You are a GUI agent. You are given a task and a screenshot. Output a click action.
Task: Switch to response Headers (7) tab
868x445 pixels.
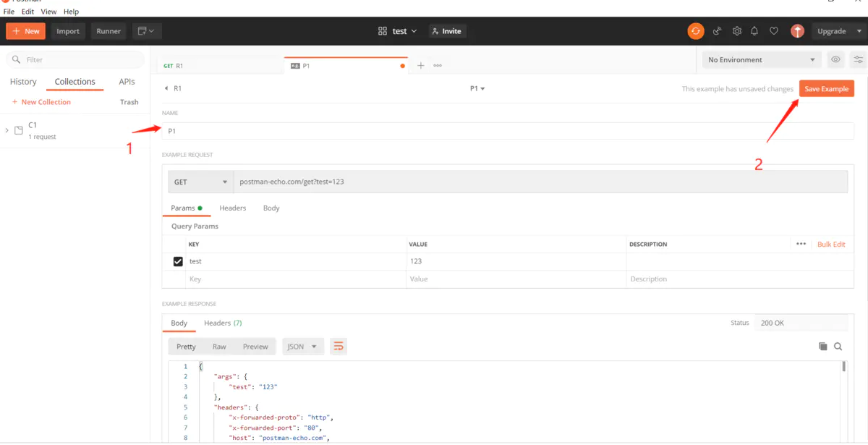pos(223,323)
